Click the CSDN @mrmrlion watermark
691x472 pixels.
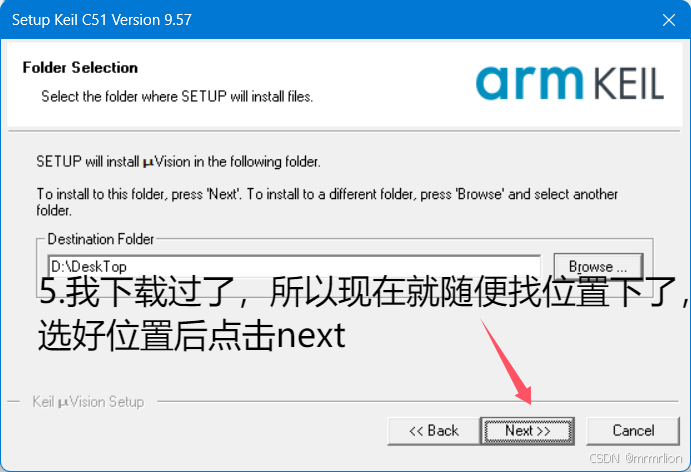click(635, 458)
